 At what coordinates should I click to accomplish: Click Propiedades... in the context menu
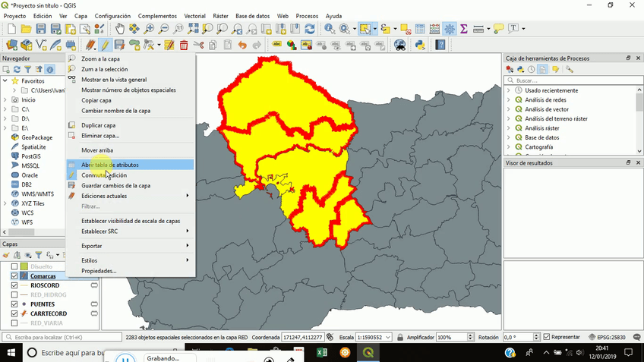click(x=99, y=271)
